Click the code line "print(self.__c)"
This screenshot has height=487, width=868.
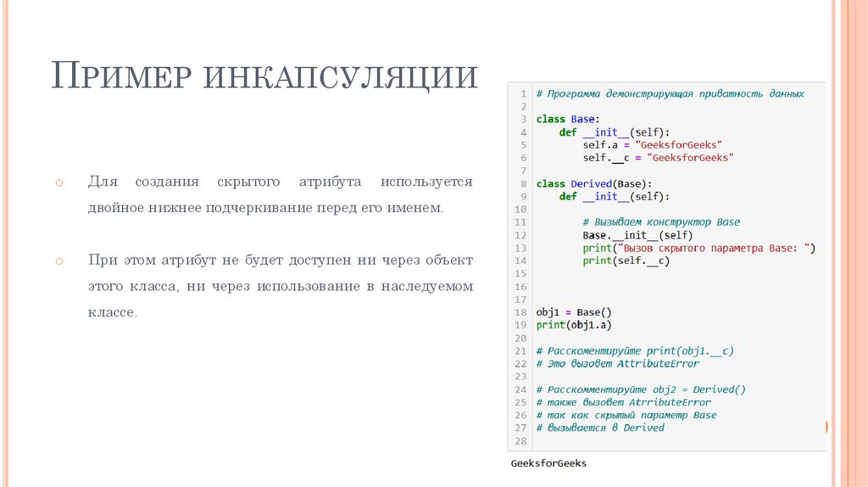(626, 261)
